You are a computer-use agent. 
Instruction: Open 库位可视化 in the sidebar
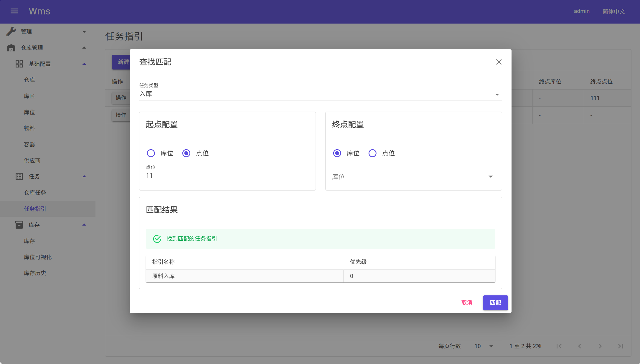point(48,257)
